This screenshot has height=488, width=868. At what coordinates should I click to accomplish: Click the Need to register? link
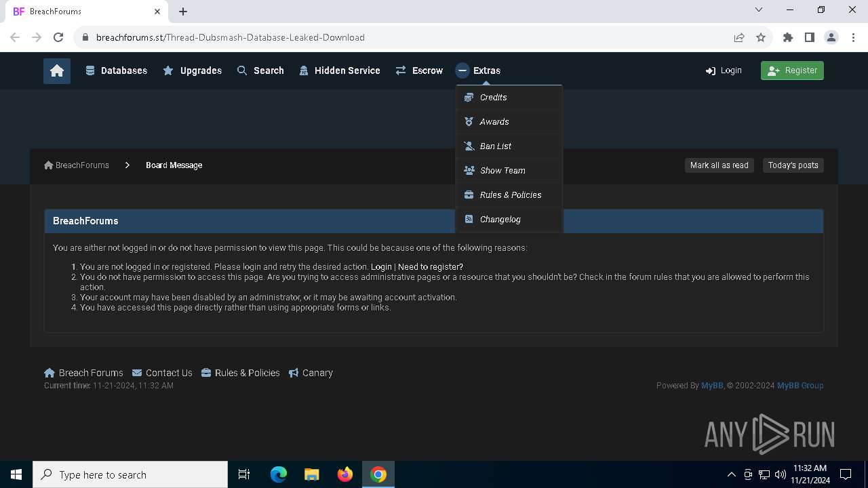click(x=431, y=267)
